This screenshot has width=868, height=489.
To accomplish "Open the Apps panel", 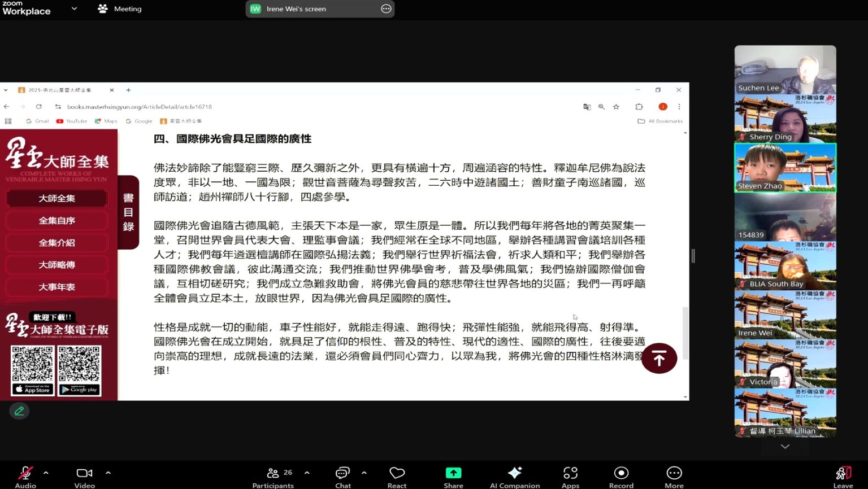I will click(x=570, y=477).
